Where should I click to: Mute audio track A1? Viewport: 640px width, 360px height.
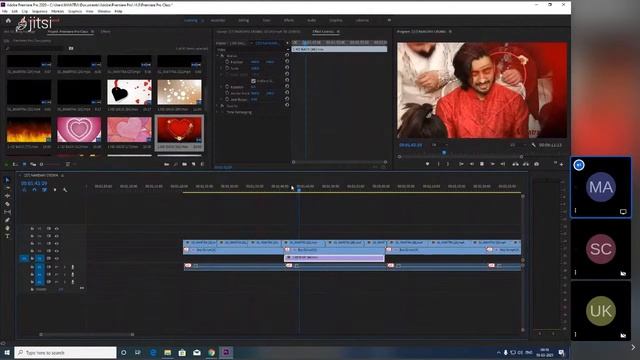pos(57,267)
